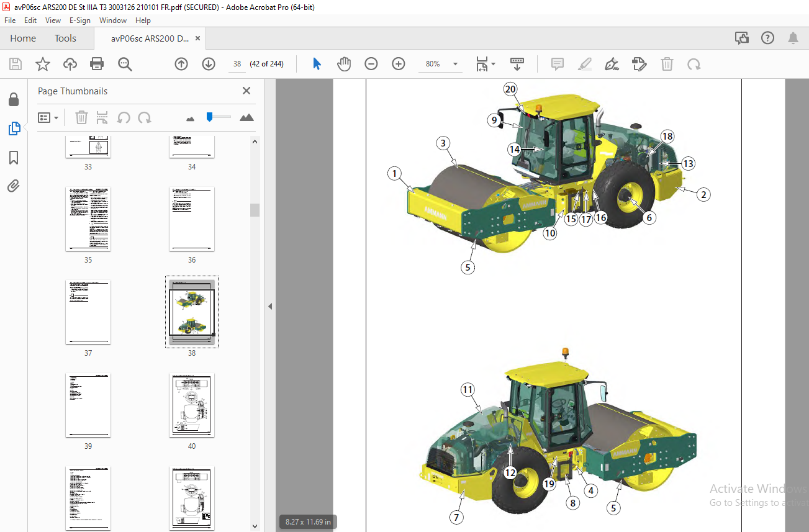
Task: Select page 36 thumbnail
Action: click(192, 219)
